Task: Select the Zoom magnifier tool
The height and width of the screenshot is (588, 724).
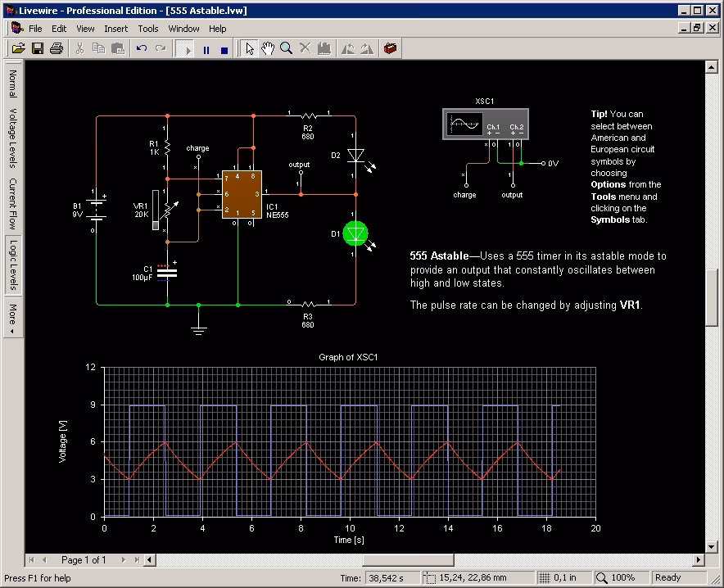Action: point(287,49)
